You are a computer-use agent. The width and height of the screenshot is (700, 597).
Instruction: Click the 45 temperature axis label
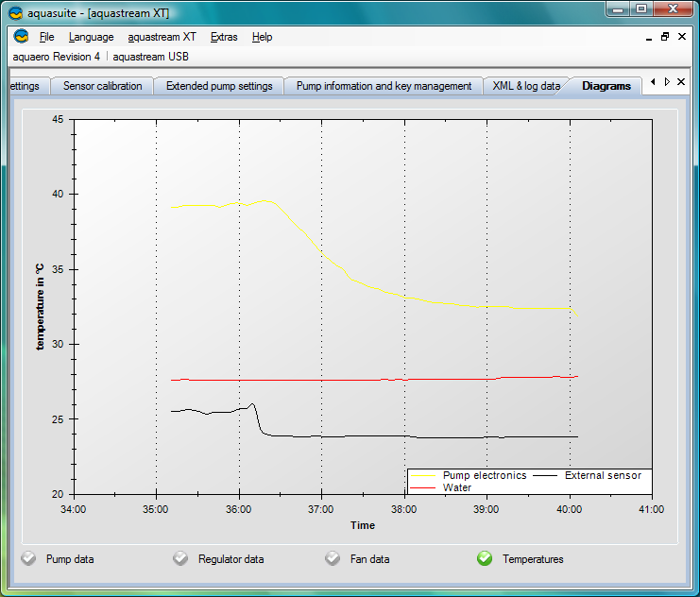coord(58,119)
